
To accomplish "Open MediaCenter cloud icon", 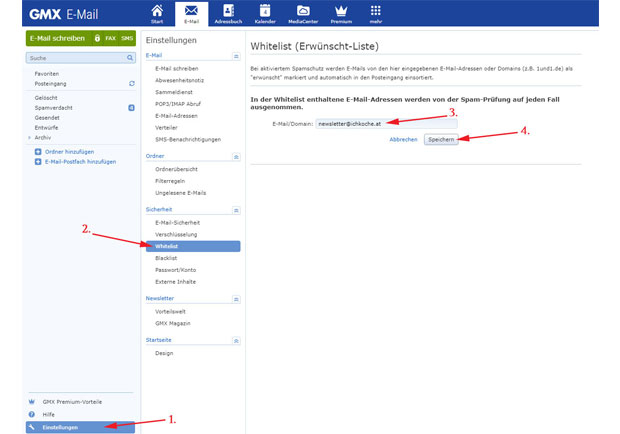I will pyautogui.click(x=302, y=13).
